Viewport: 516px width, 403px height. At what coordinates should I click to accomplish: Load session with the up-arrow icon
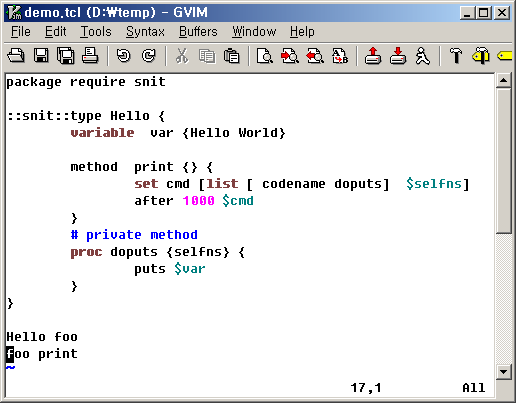click(373, 55)
